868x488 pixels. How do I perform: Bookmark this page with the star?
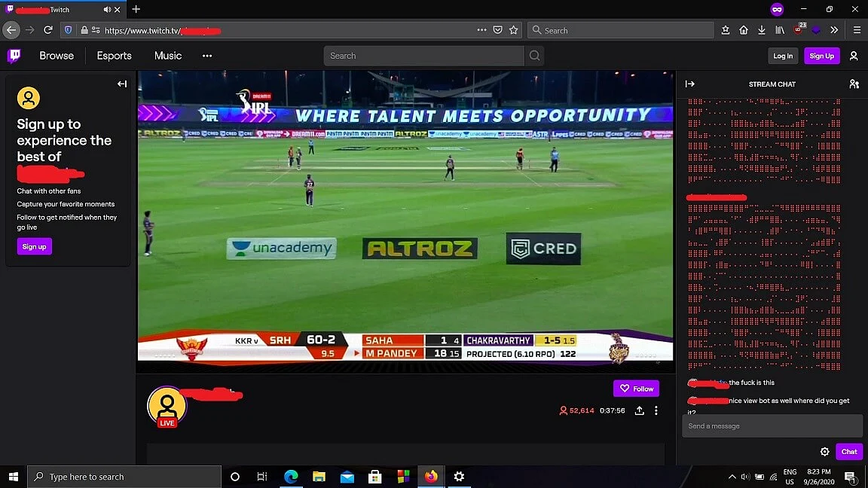coord(514,30)
